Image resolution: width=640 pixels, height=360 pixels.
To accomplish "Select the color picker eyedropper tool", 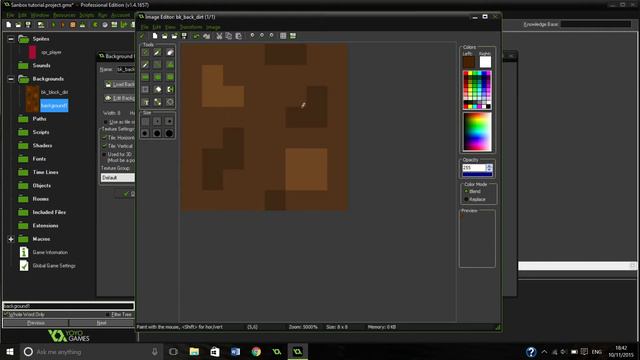I will [x=145, y=64].
